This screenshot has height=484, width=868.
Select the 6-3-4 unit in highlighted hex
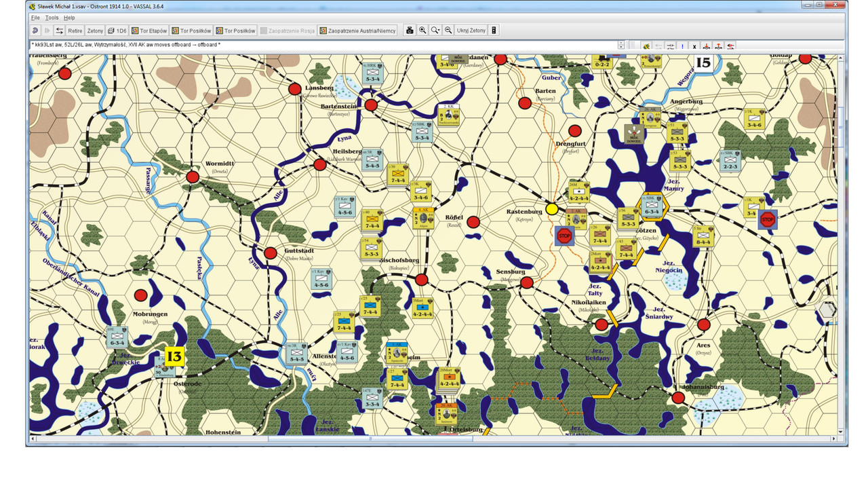pos(652,205)
